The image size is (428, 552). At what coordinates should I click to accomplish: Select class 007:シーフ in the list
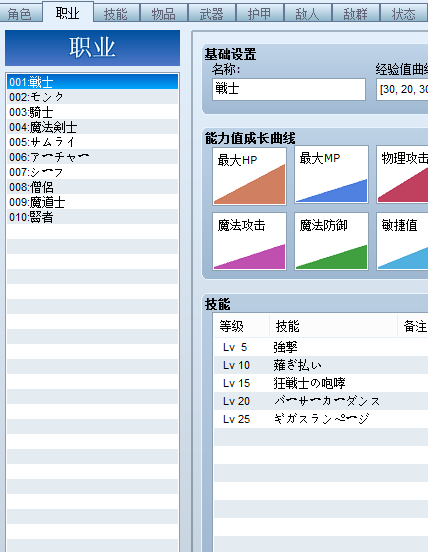tap(93, 172)
